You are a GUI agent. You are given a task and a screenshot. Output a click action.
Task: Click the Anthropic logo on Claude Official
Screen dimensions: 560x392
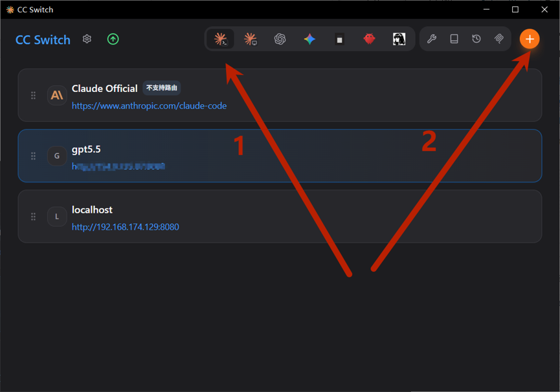57,95
